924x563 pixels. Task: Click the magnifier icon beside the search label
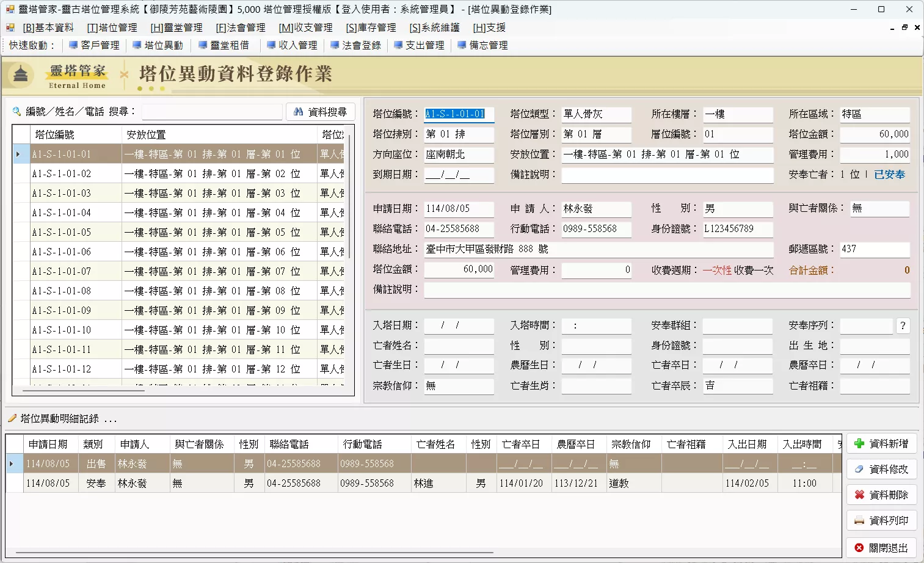coord(16,112)
